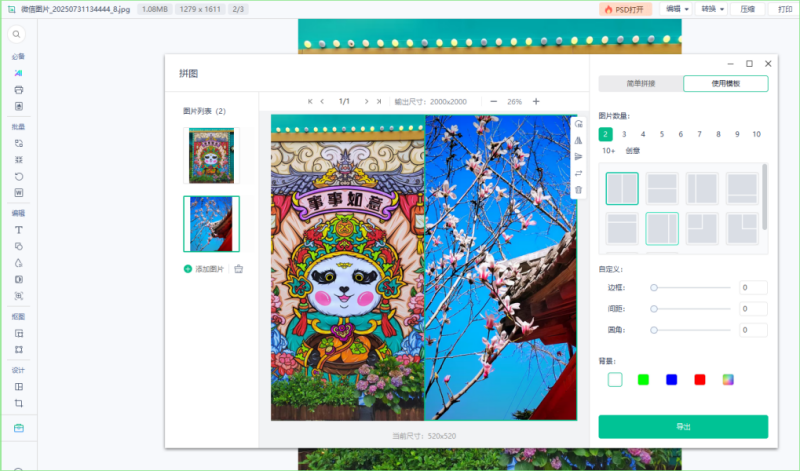Click the printer icon in the left sidebar
Screen dimensions: 800x471
click(18, 90)
